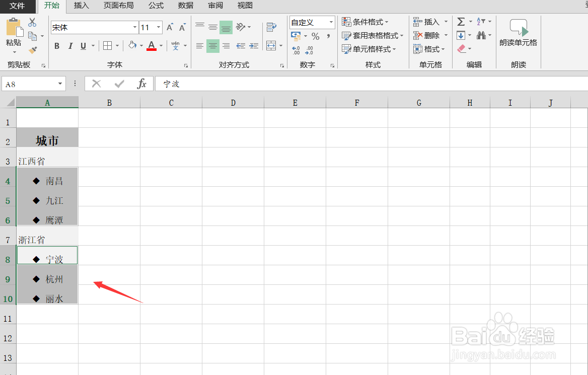Image resolution: width=588 pixels, height=375 pixels.
Task: Cancel the formula bar entry with X
Action: tap(96, 84)
